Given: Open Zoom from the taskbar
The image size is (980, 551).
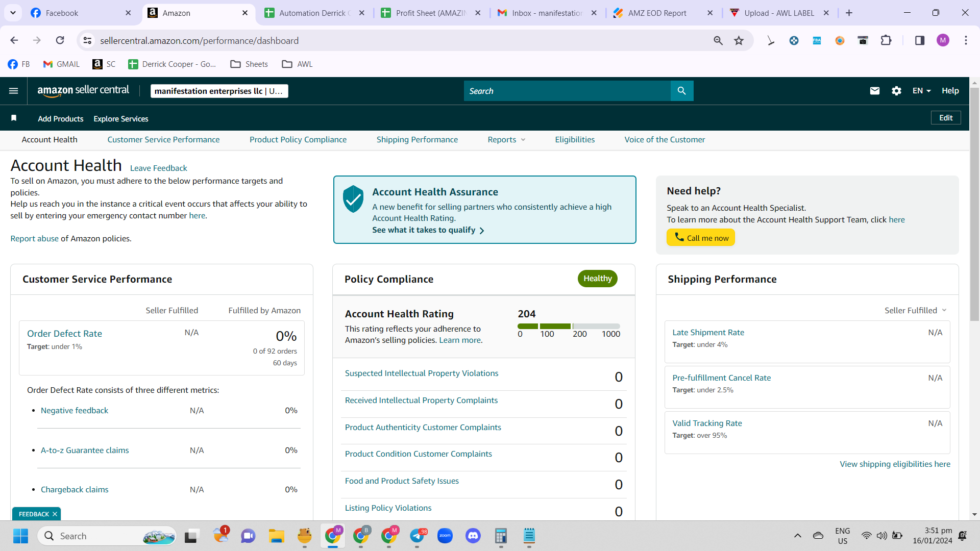Looking at the screenshot, I should coord(445,536).
